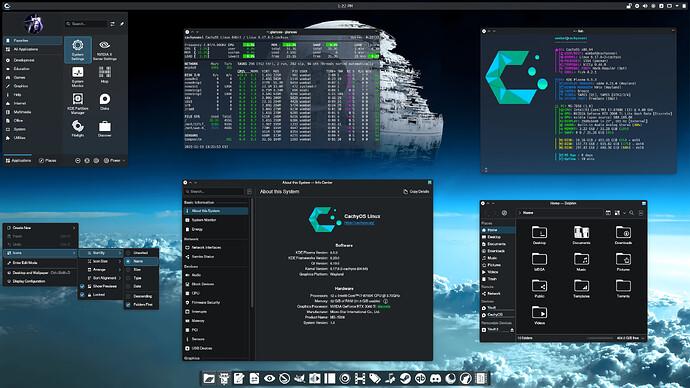Viewport: 690px width, 388px height.
Task: Choose Enter Edit Mode in context menu
Action: (40, 263)
